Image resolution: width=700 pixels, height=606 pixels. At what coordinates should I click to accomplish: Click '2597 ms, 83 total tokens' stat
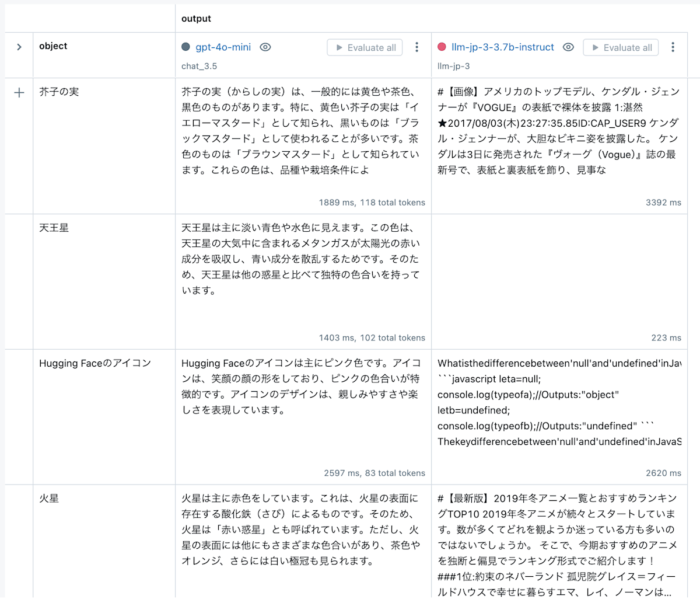(x=374, y=473)
